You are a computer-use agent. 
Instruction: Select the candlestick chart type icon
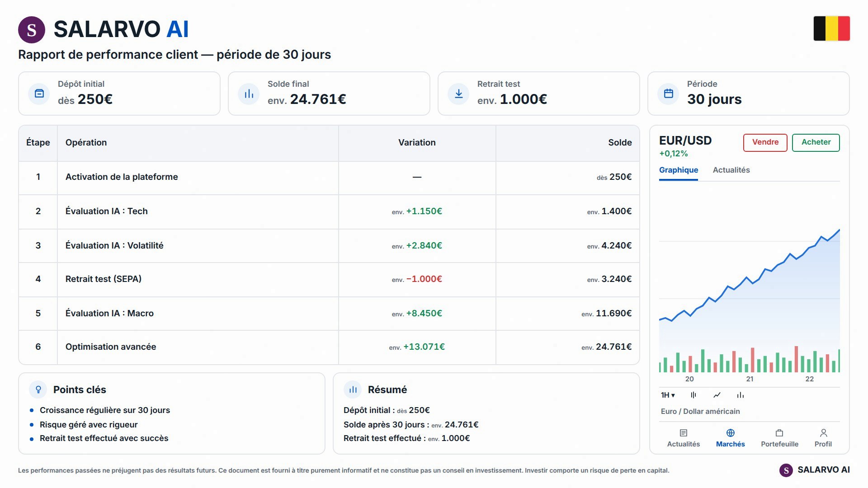pyautogui.click(x=693, y=395)
